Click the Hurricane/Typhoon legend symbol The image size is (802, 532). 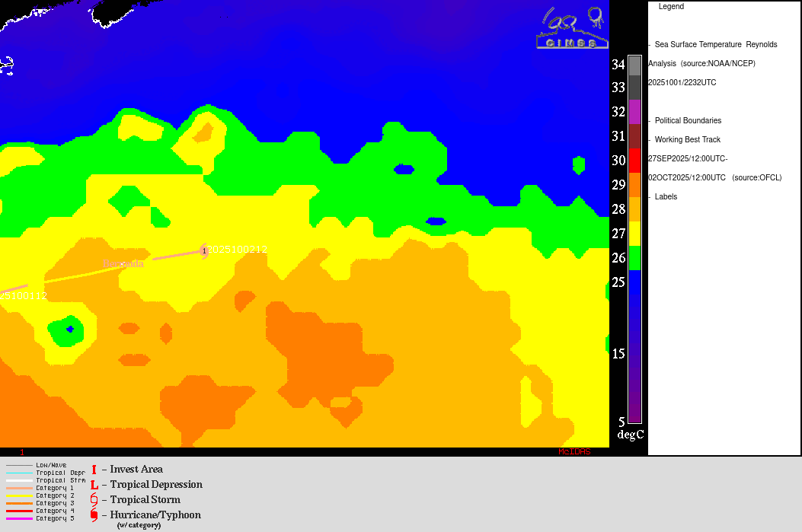pyautogui.click(x=94, y=515)
